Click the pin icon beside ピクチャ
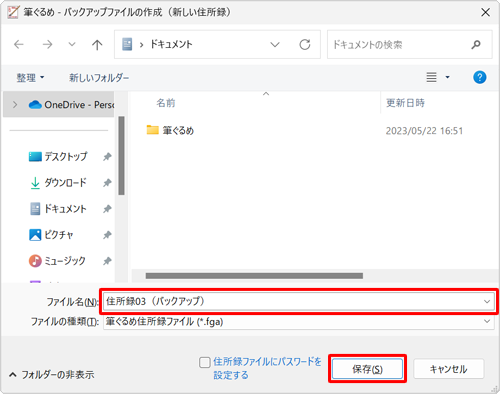Image resolution: width=500 pixels, height=394 pixels. click(107, 235)
